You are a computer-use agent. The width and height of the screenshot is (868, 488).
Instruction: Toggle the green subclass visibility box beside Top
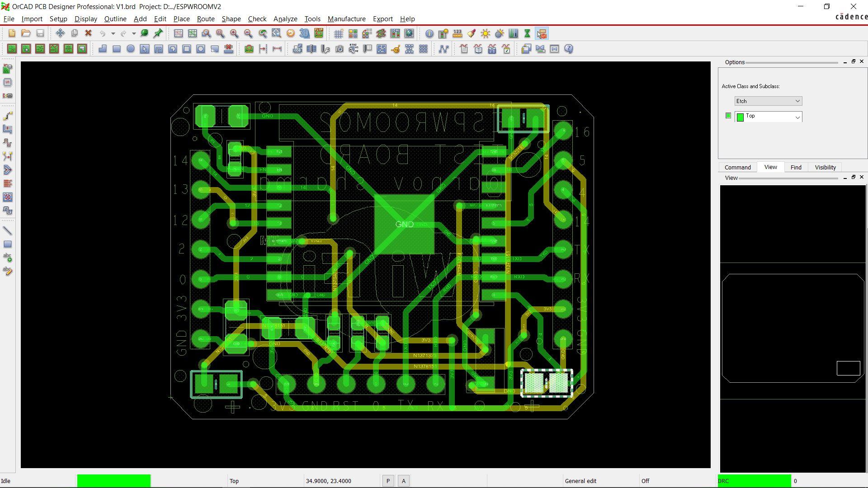tap(728, 116)
